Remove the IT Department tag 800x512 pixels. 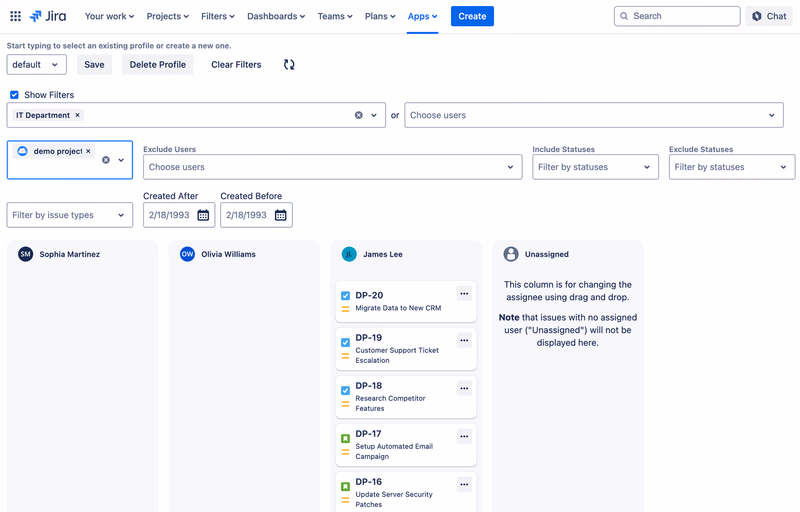click(78, 115)
